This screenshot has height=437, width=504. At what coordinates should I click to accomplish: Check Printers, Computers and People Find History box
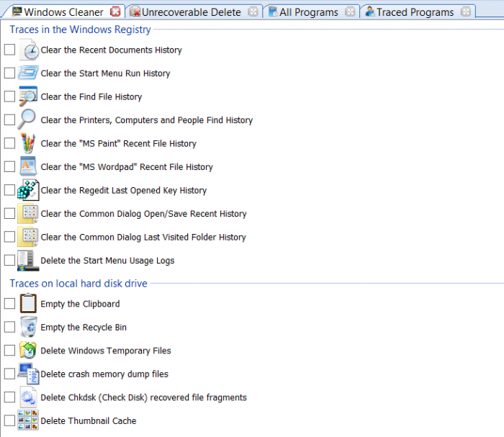(9, 120)
